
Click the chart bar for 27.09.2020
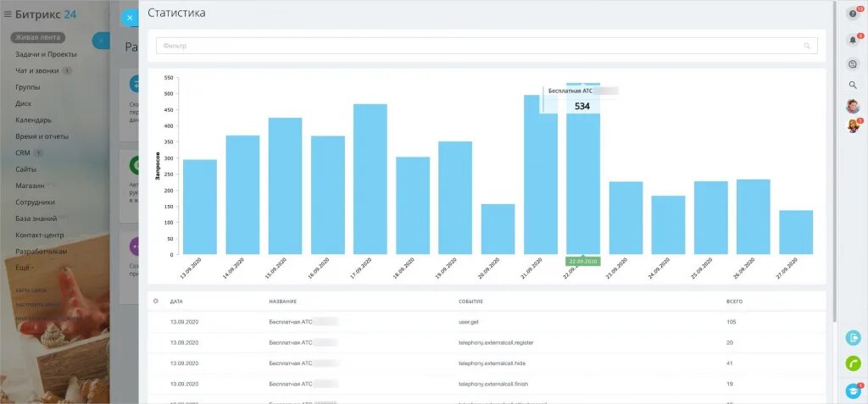coord(796,232)
